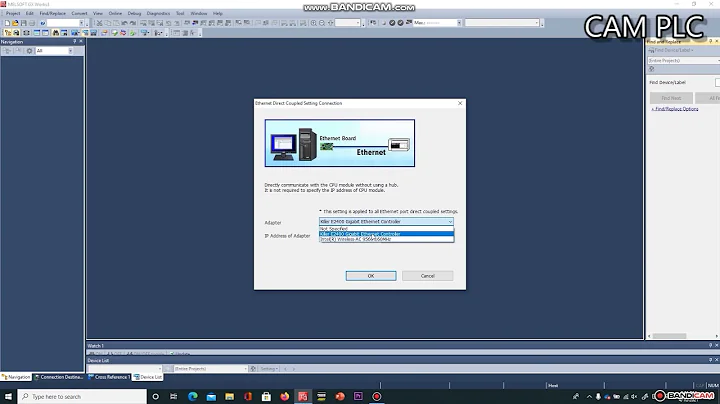Image resolution: width=720 pixels, height=404 pixels.
Task: Open the Find/Replace menu
Action: coord(52,13)
